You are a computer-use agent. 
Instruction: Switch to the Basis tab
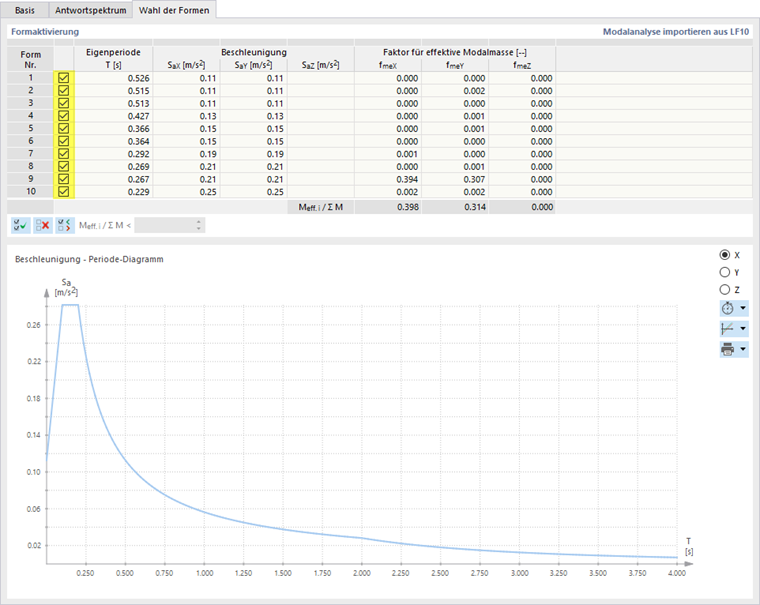(25, 10)
